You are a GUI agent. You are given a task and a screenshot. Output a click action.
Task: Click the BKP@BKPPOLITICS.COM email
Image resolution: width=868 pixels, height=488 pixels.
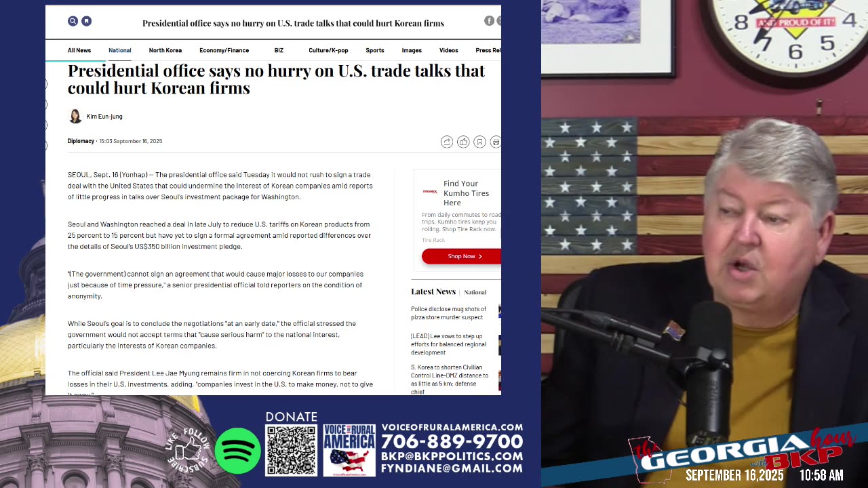coord(452,457)
